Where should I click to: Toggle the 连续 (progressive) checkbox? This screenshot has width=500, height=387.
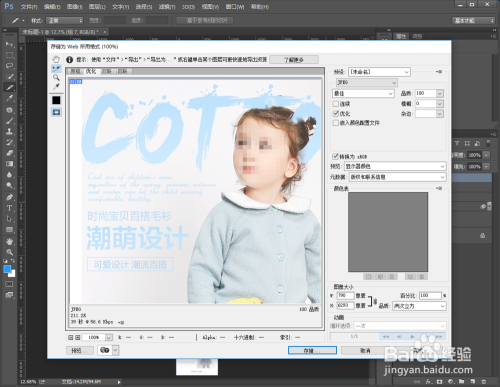click(x=336, y=104)
